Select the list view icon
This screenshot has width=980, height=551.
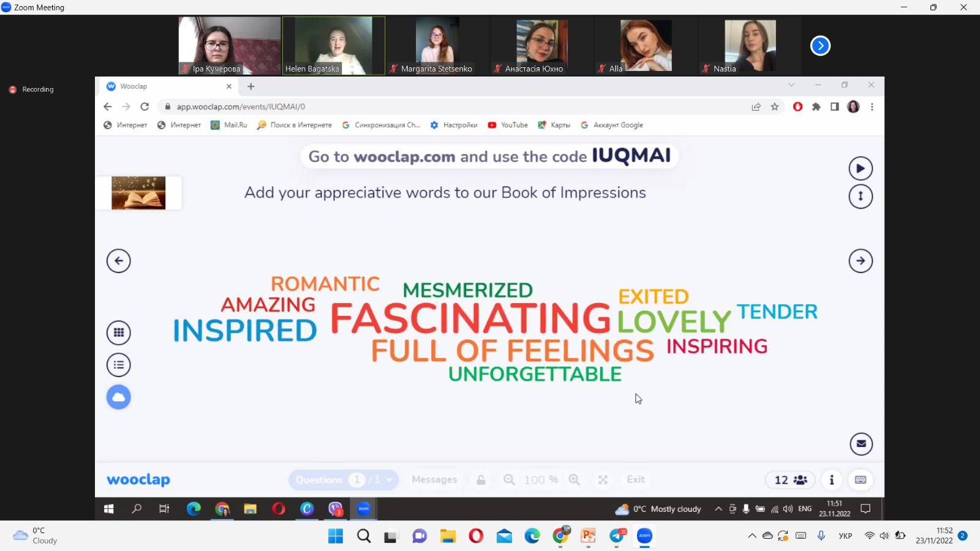point(118,365)
